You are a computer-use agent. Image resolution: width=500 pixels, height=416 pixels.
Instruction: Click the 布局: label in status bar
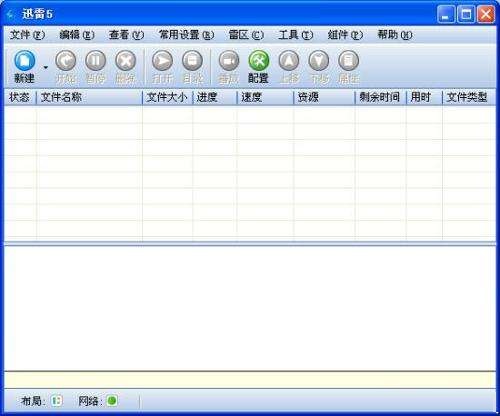coord(33,401)
